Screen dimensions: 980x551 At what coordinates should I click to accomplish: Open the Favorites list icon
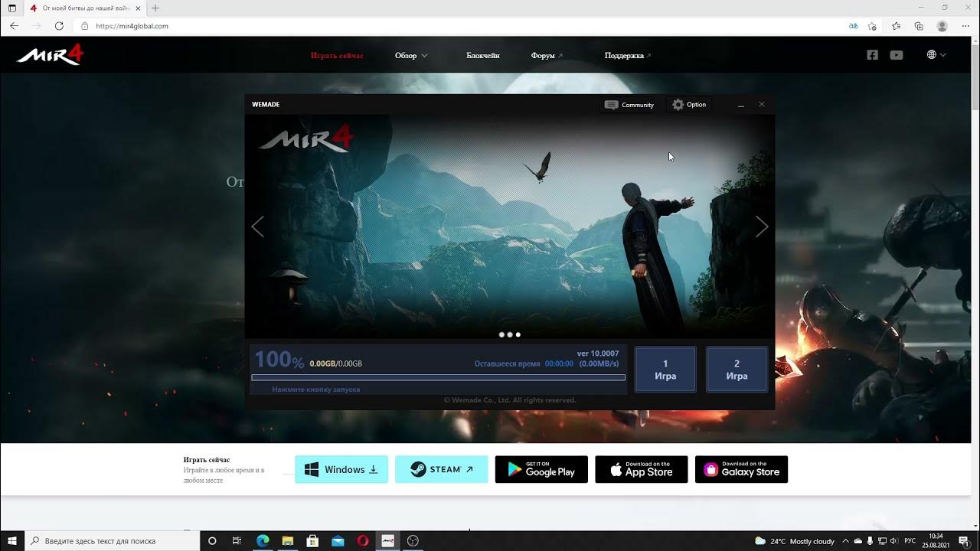(897, 26)
